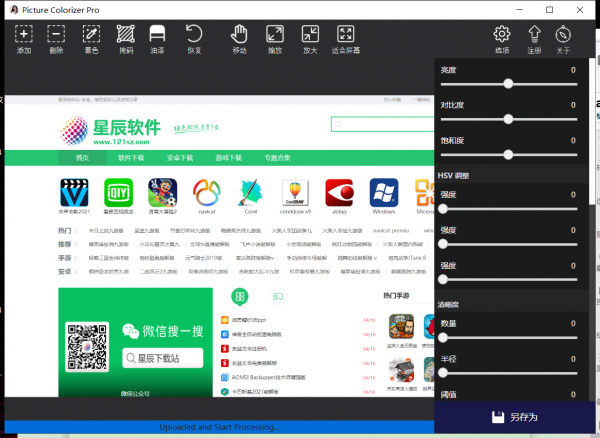Click the abbyy red eye icon
The image size is (600, 438).
pos(339,192)
